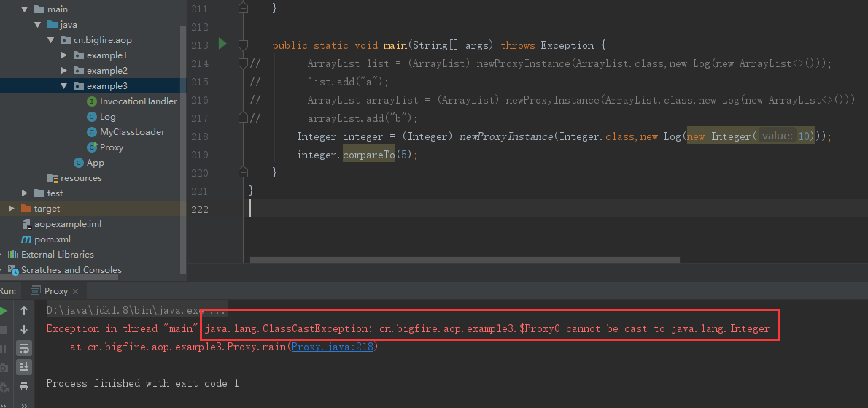
Task: Click the MyClassLoader class icon
Action: click(92, 132)
